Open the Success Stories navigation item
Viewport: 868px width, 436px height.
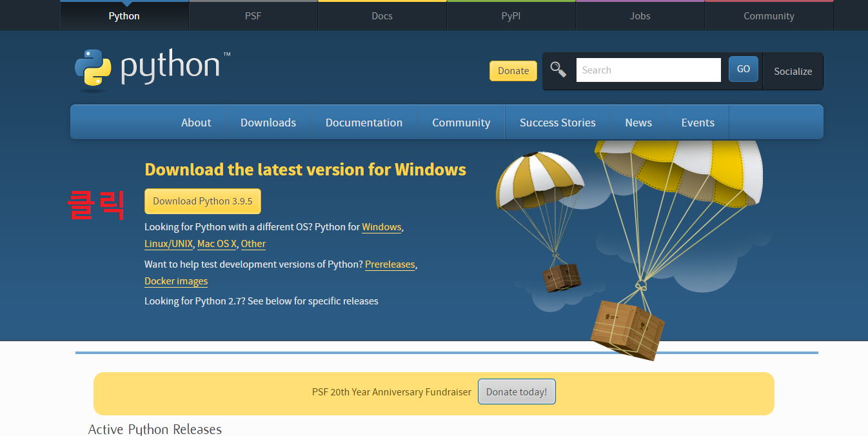(x=558, y=123)
